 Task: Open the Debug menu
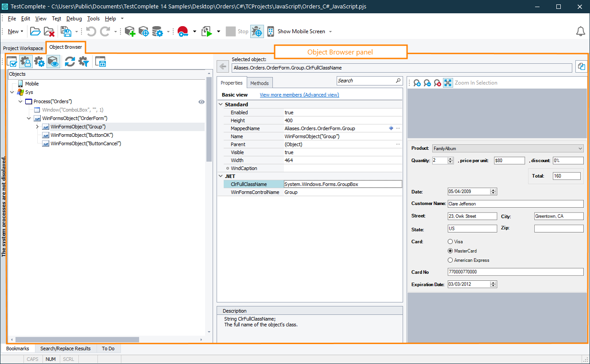74,19
